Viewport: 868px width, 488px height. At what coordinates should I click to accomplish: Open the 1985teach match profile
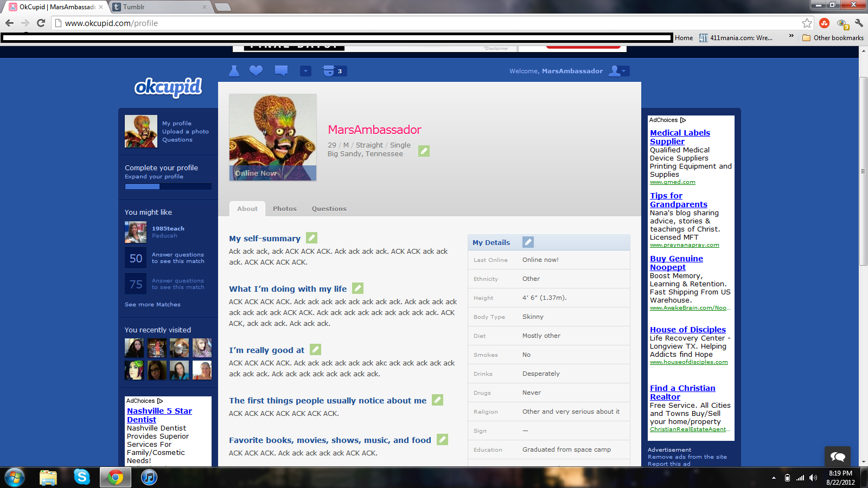(x=168, y=229)
